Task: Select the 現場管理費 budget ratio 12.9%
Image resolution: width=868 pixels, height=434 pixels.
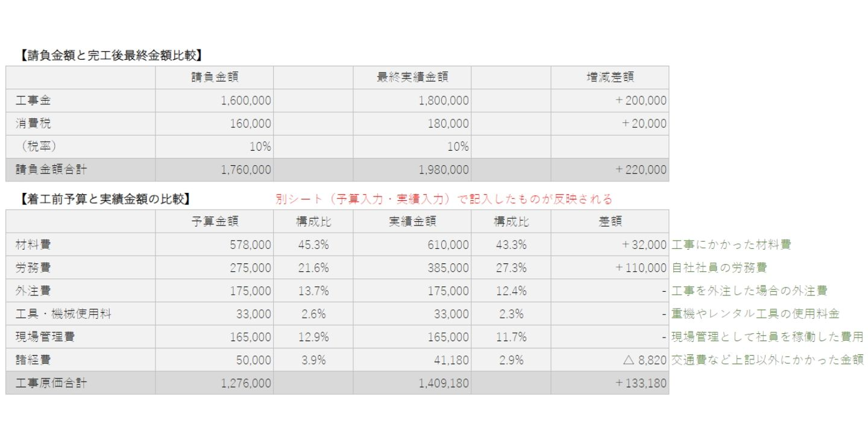Action: coord(313,337)
